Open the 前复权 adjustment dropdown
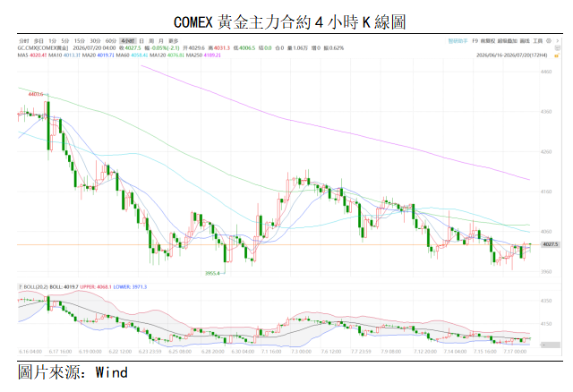The image size is (573, 392). tap(487, 41)
